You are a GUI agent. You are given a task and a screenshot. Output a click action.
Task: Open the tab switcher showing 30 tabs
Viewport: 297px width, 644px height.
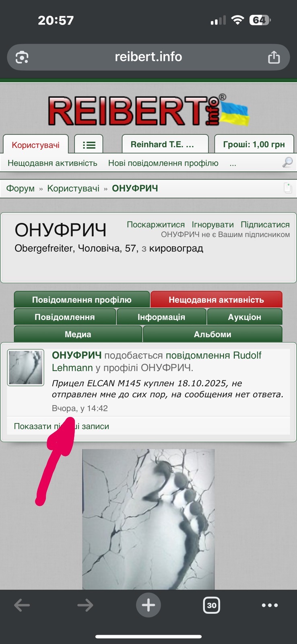(x=212, y=605)
